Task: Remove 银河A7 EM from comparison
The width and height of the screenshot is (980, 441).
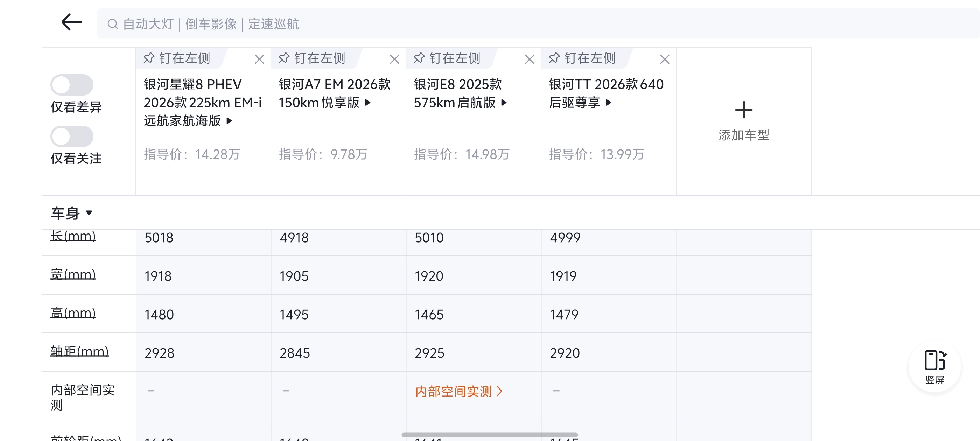Action: click(x=394, y=59)
